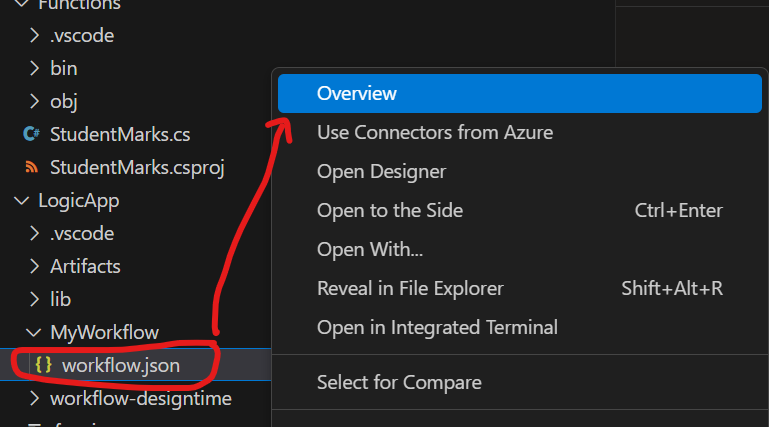Click the RSS-style icon beside StudentMarks.csproj
Viewport: 769px width, 427px height.
pos(31,167)
